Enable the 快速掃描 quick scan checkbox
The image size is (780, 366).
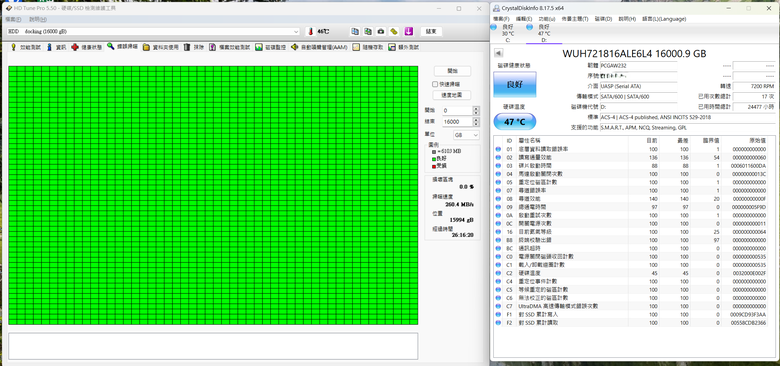pyautogui.click(x=435, y=84)
